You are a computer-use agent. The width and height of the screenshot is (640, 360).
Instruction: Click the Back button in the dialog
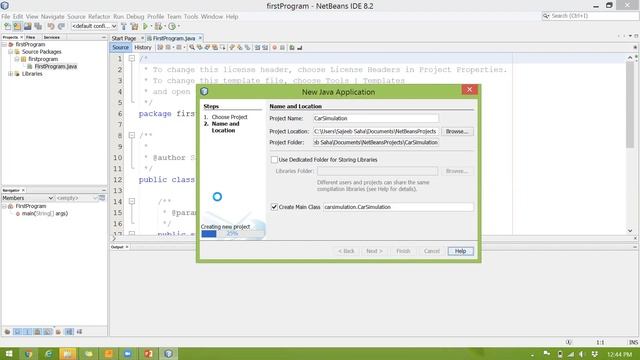pyautogui.click(x=346, y=251)
